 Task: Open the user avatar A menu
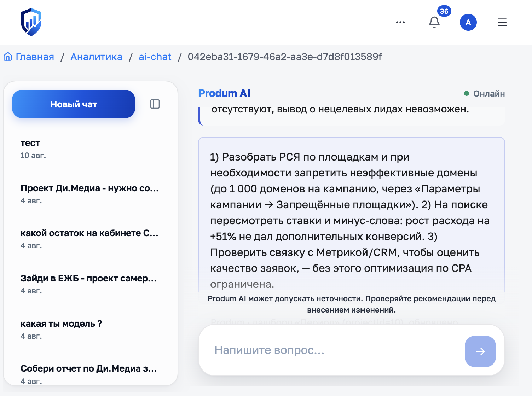468,22
